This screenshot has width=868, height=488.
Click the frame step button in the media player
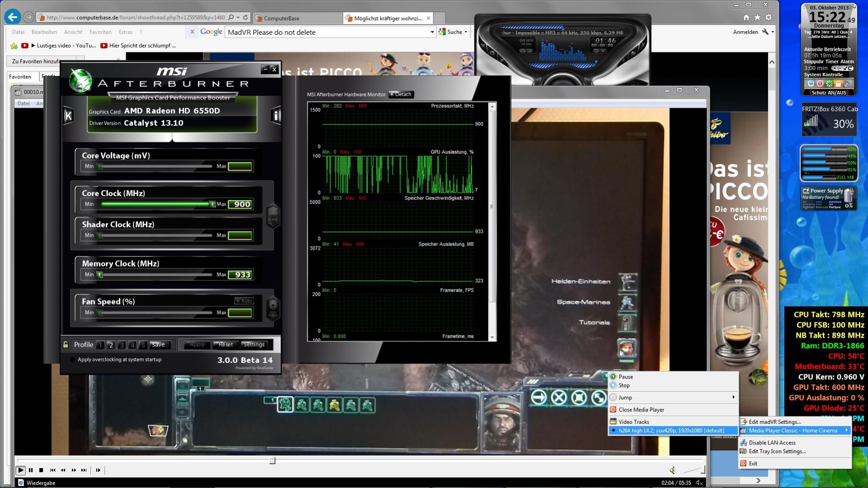click(98, 470)
